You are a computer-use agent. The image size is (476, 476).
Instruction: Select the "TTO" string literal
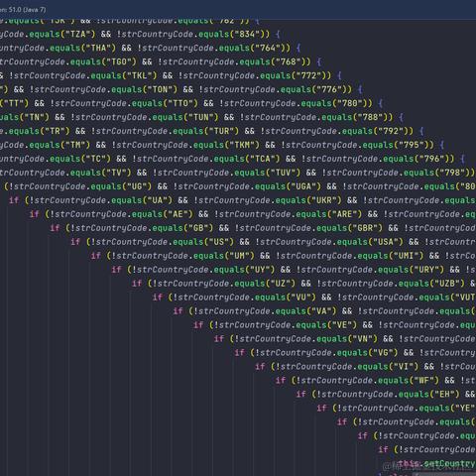(180, 103)
